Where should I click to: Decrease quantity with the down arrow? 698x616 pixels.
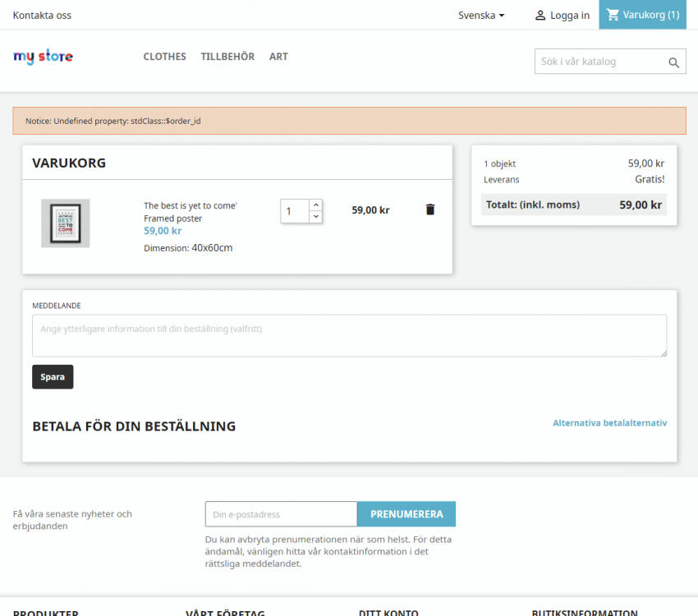tap(315, 217)
